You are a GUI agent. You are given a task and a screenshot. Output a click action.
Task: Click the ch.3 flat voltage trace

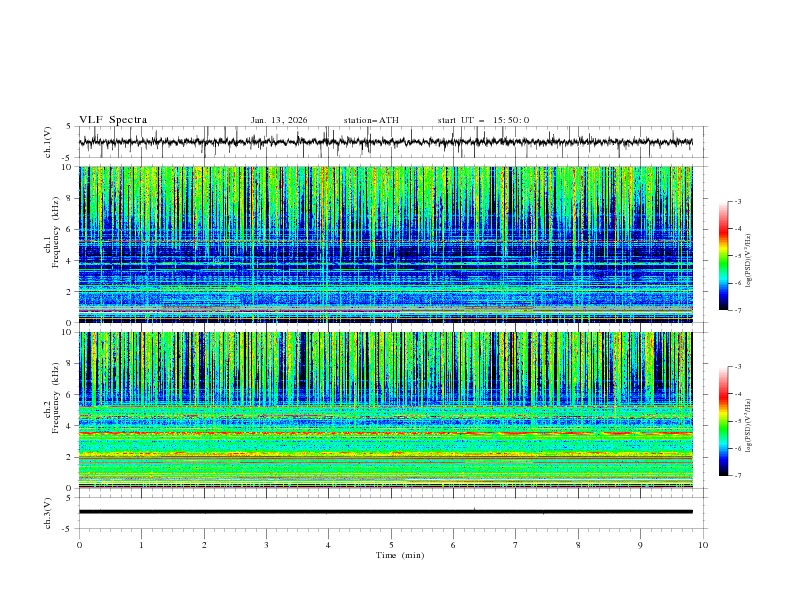[x=386, y=512]
